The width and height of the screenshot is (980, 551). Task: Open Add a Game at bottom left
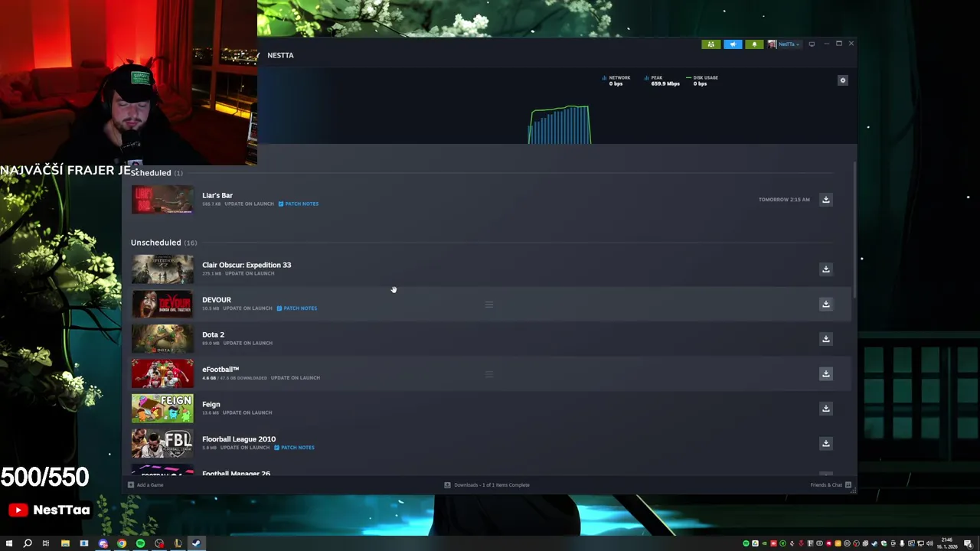point(145,485)
